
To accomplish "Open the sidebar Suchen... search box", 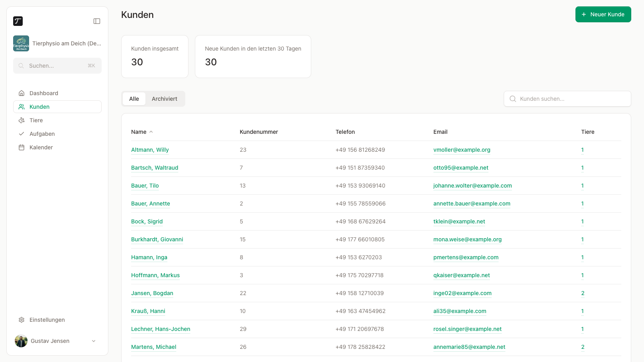I will (x=57, y=66).
